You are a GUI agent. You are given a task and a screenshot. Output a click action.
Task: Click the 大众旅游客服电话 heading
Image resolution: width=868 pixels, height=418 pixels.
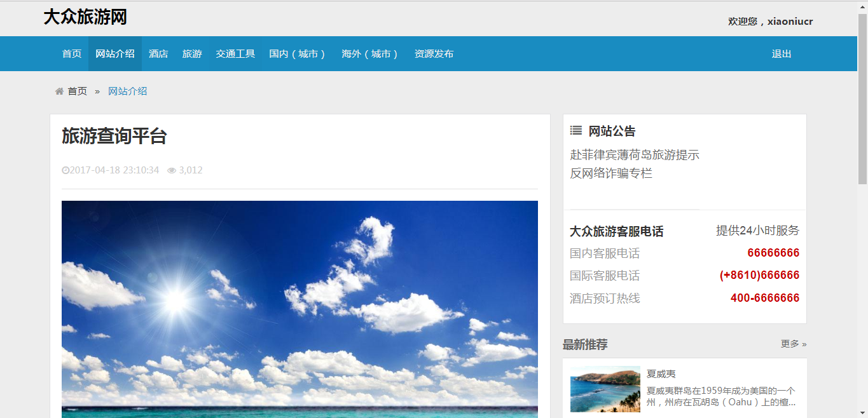point(617,231)
